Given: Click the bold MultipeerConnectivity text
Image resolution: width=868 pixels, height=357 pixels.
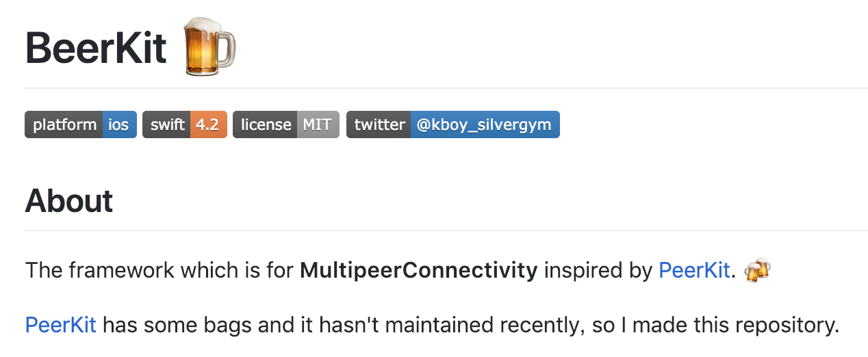Looking at the screenshot, I should click(418, 271).
